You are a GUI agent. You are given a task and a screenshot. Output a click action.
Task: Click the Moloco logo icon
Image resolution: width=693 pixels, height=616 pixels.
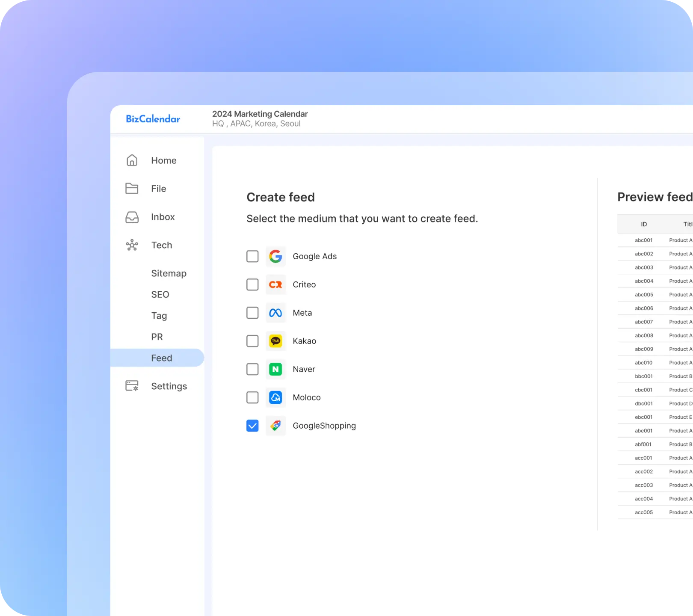click(x=275, y=397)
